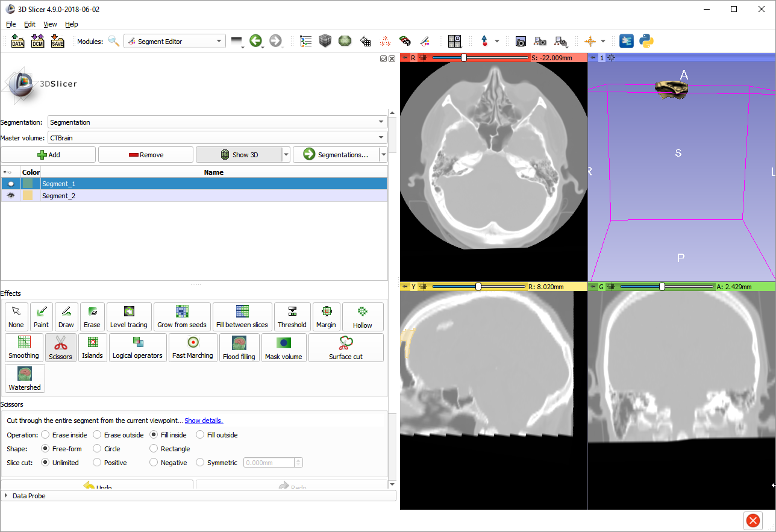776x532 pixels.
Task: Open the Segment Editor toolbar icon
Action: pyautogui.click(x=425, y=41)
